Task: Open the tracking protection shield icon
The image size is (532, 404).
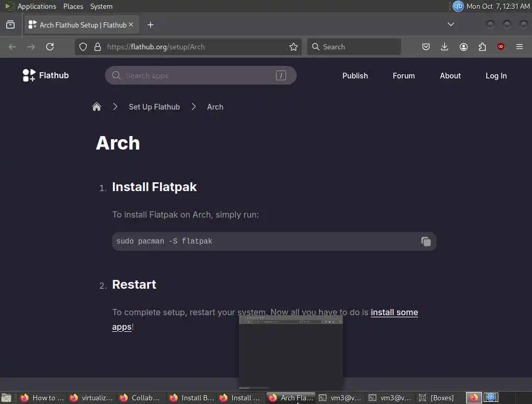Action: click(83, 47)
